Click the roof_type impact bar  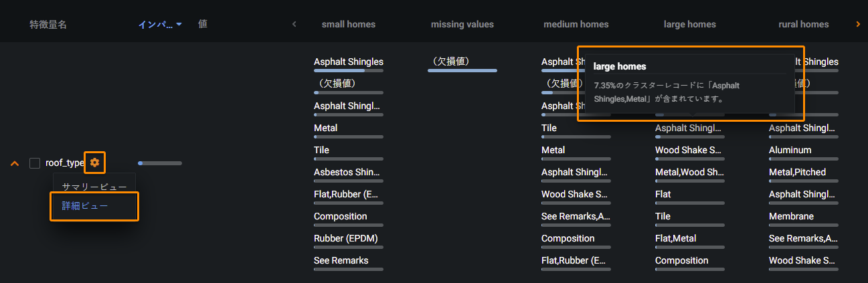[159, 163]
